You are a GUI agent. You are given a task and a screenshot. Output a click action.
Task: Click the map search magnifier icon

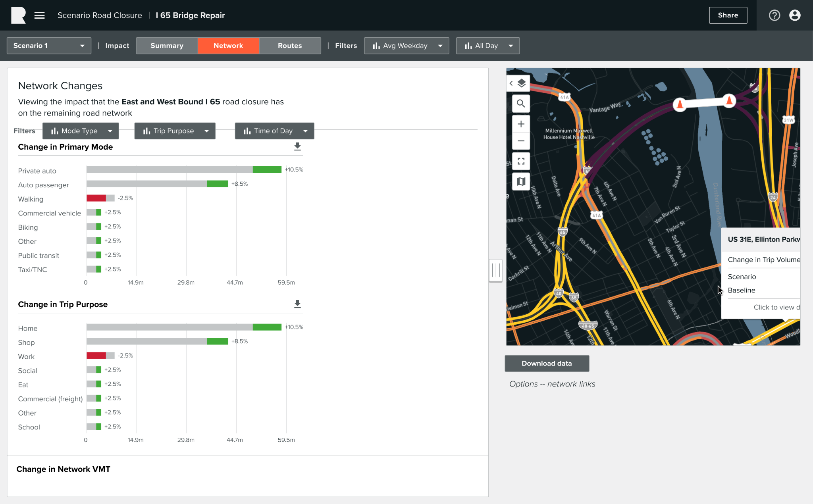click(x=521, y=104)
